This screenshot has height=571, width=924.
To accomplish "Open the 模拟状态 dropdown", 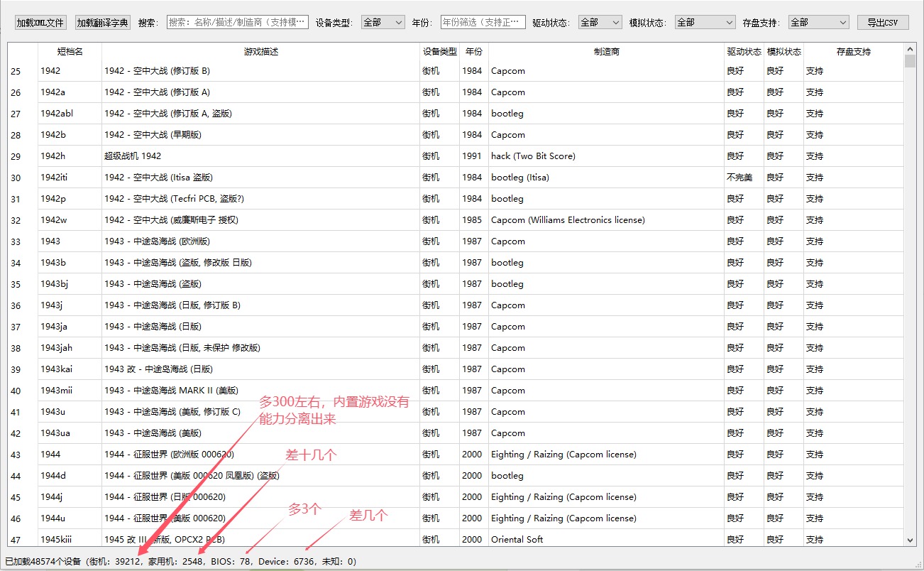I will tap(705, 23).
